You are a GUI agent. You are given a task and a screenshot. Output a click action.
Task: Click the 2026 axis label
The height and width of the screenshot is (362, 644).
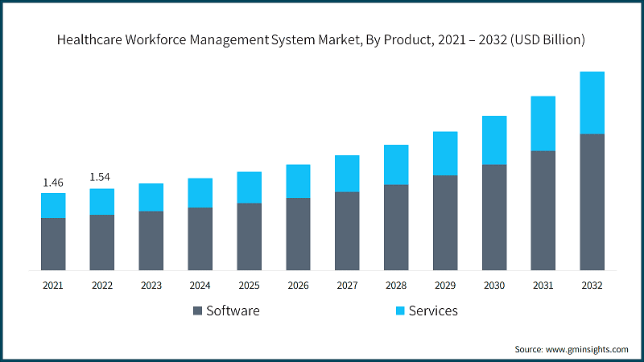point(298,286)
